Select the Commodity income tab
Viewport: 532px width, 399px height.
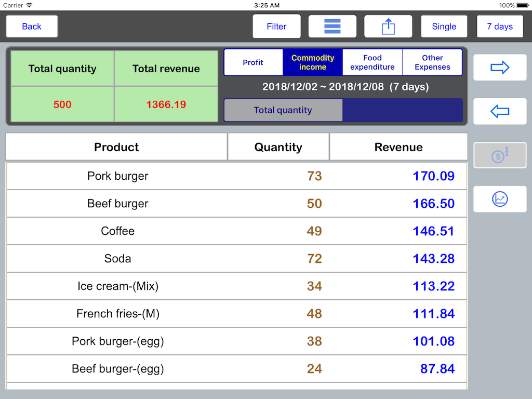tap(312, 62)
